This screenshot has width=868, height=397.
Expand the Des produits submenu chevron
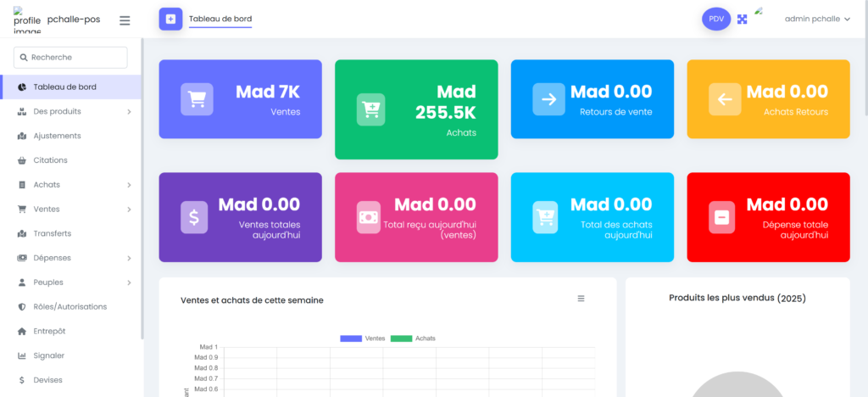(129, 112)
